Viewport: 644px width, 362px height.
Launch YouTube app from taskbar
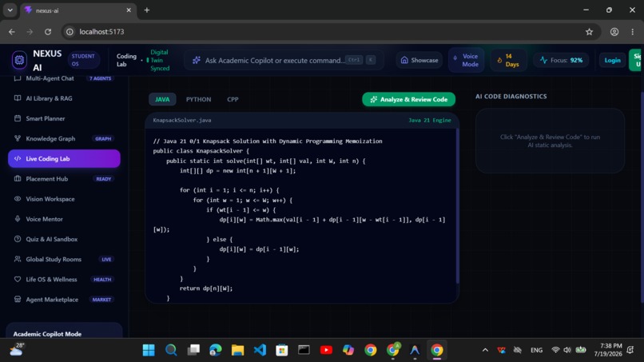tap(326, 350)
